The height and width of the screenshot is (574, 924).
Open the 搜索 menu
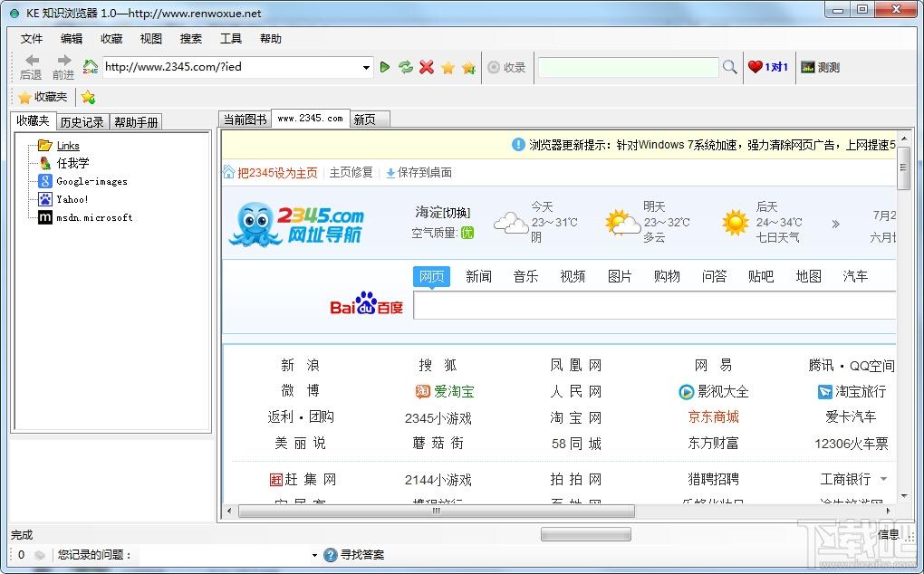click(x=191, y=39)
